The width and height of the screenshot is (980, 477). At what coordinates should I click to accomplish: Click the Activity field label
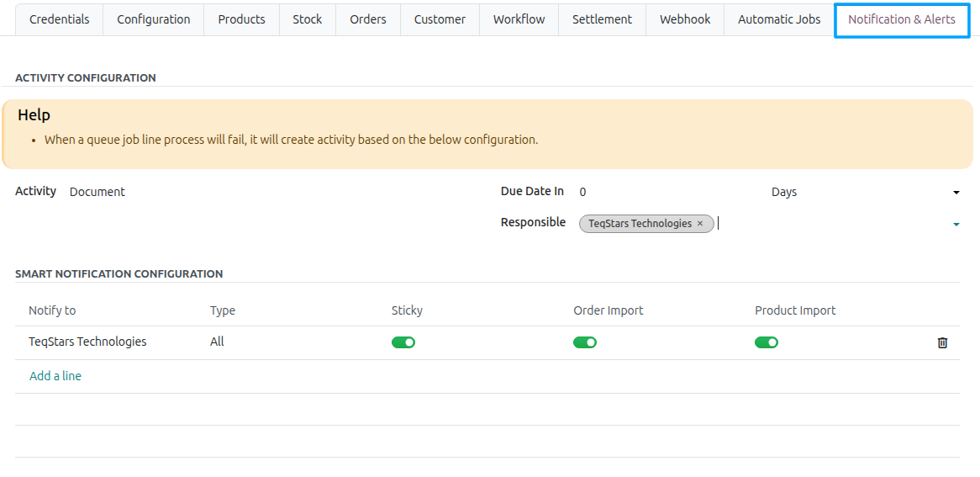[35, 191]
